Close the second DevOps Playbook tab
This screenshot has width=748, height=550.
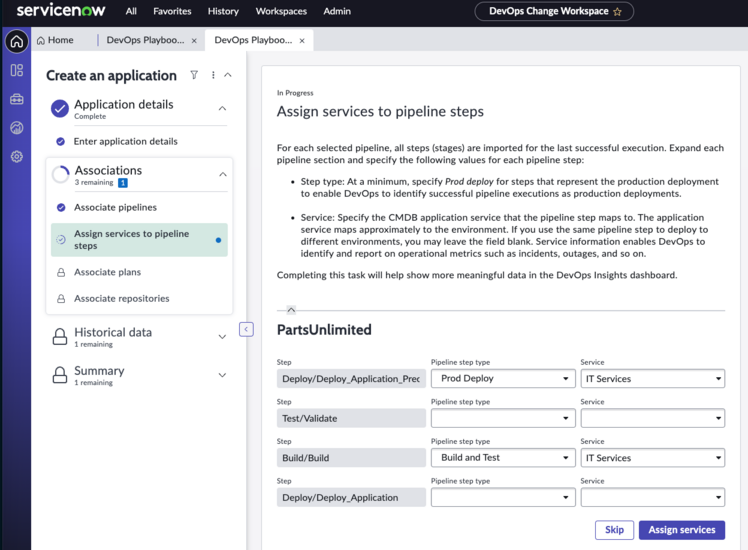click(302, 41)
